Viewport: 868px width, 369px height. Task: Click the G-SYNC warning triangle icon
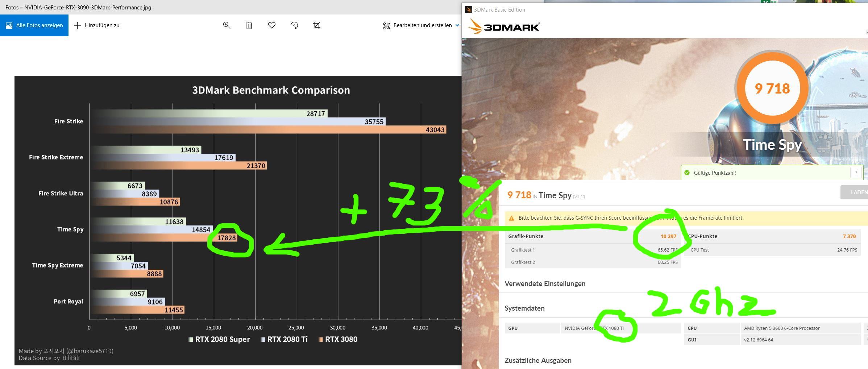click(x=511, y=218)
